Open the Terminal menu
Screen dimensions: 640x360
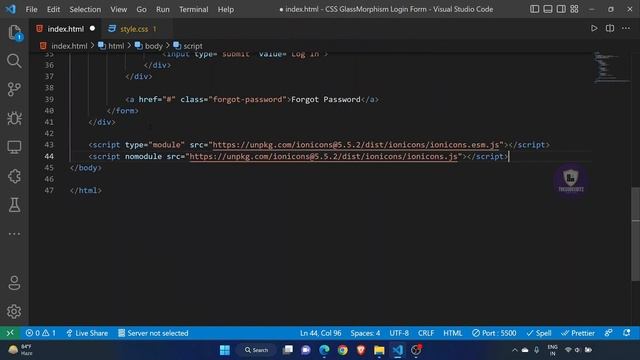(193, 9)
